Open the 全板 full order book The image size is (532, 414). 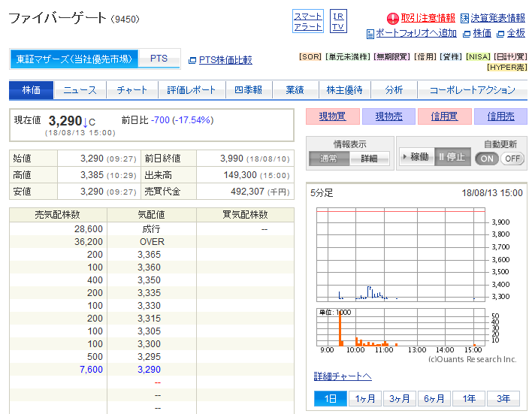click(515, 33)
